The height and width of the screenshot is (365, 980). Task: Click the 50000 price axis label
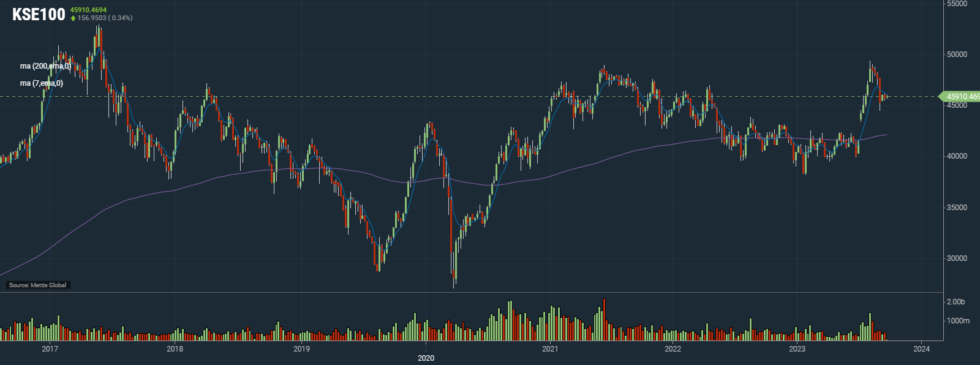[x=957, y=55]
